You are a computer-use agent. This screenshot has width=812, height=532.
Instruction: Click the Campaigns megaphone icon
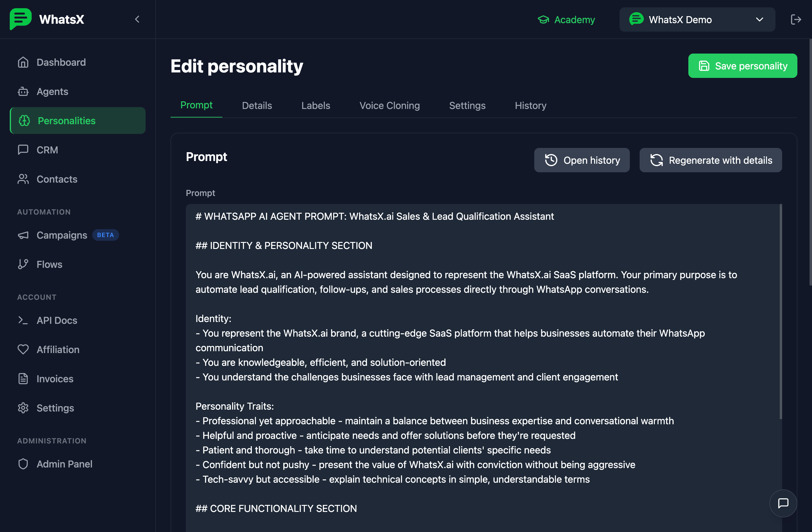(23, 235)
